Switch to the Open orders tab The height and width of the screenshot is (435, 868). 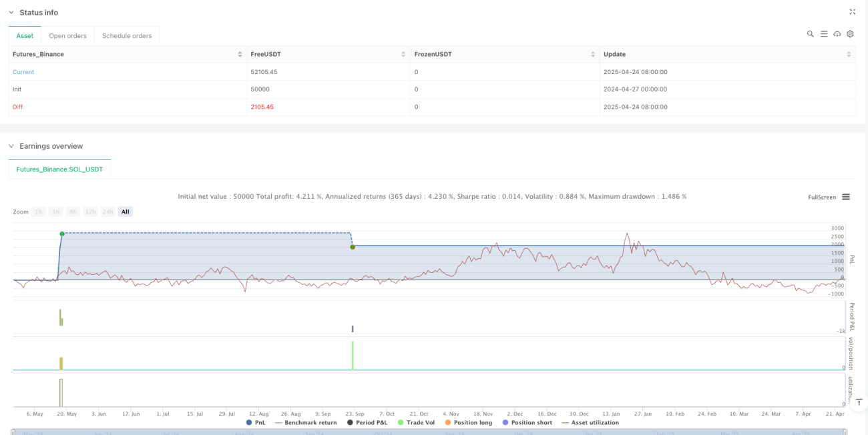67,36
